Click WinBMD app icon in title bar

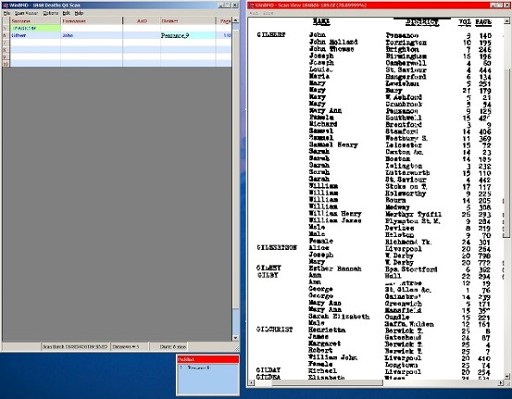coord(5,5)
